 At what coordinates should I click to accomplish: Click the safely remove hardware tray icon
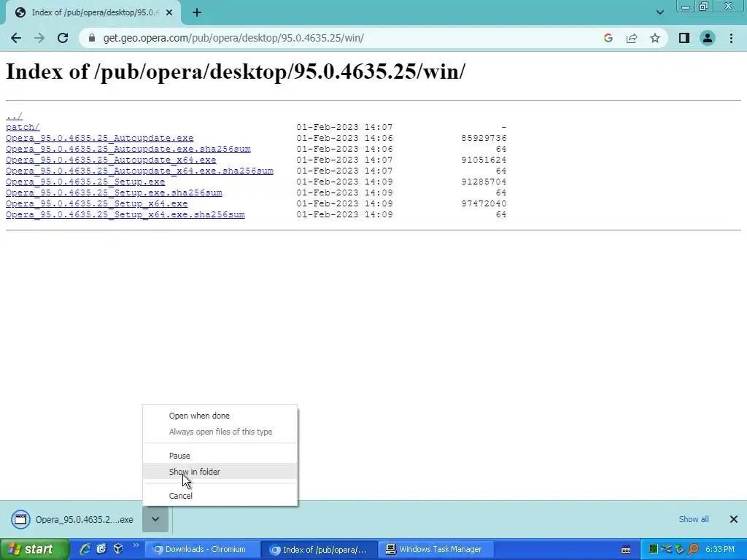pyautogui.click(x=680, y=550)
